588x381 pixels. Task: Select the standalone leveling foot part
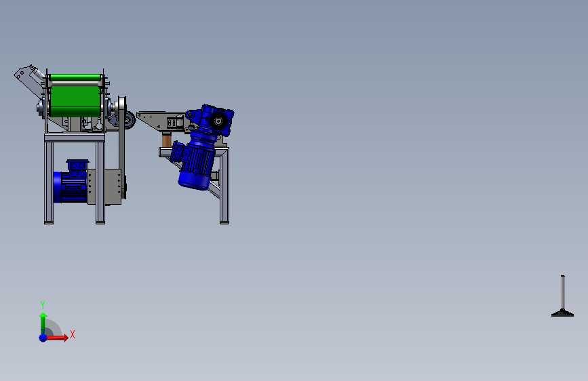(x=562, y=296)
